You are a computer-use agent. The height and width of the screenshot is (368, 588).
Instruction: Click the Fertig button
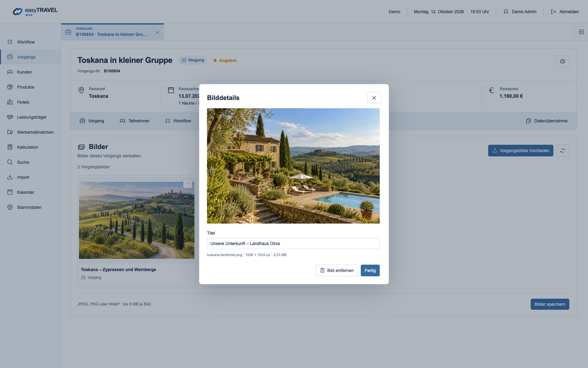point(370,270)
